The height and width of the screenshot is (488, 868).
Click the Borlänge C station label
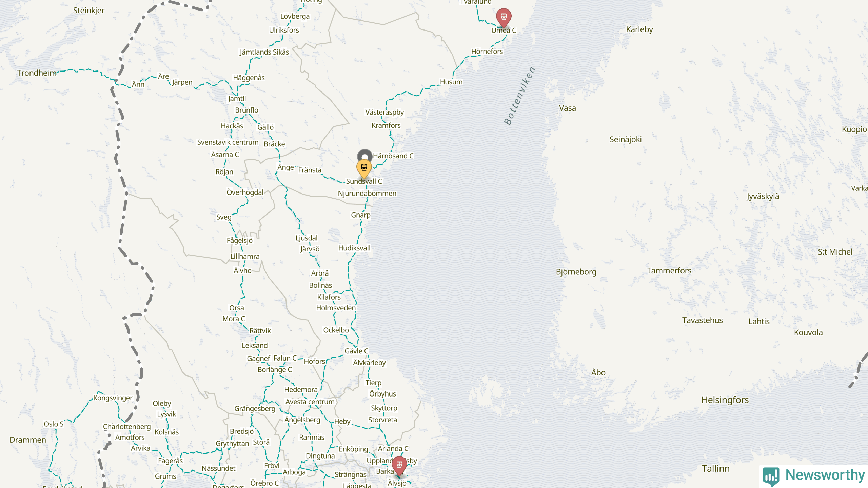(275, 370)
